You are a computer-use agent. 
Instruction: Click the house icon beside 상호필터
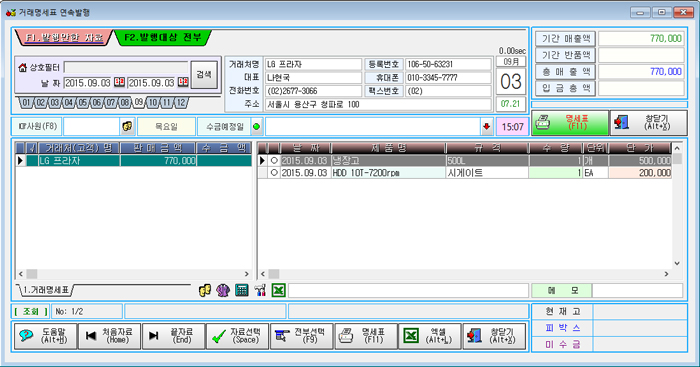click(x=22, y=67)
